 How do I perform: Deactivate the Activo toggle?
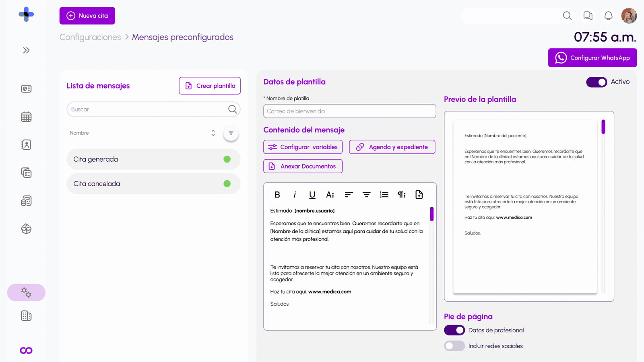click(597, 82)
